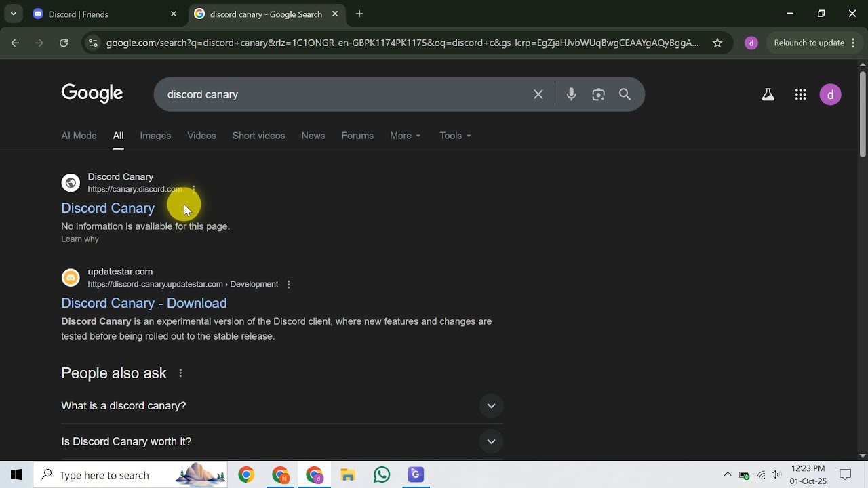
Task: Open Forums results tab
Action: [357, 136]
